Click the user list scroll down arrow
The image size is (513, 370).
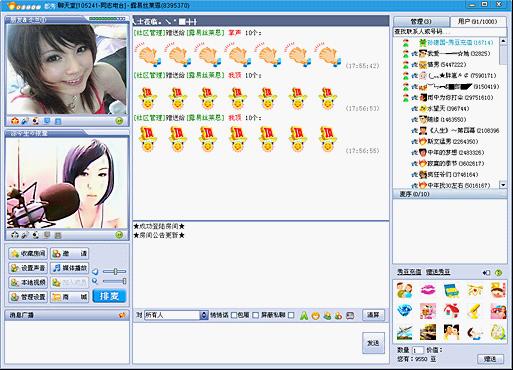pyautogui.click(x=503, y=184)
